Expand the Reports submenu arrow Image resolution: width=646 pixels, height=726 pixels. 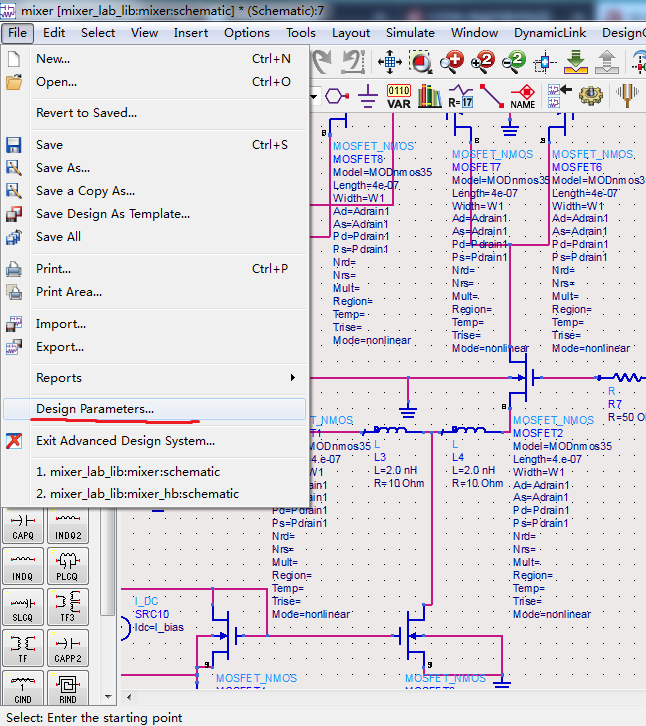(x=293, y=377)
